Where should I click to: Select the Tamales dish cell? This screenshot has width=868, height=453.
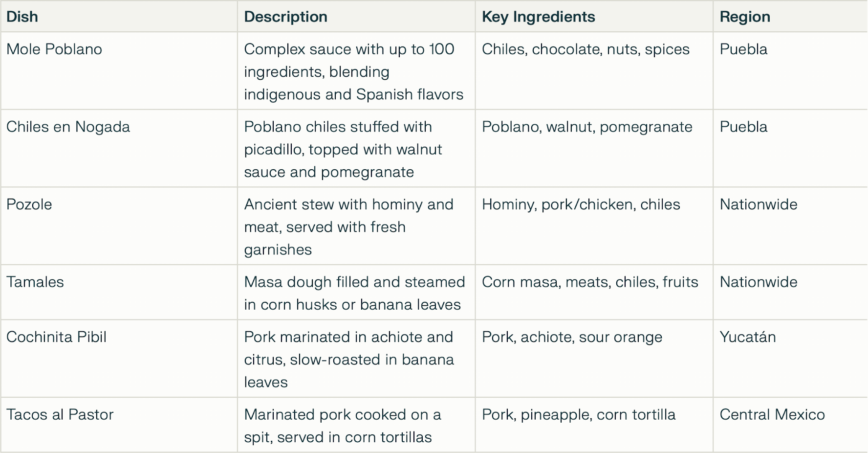119,293
